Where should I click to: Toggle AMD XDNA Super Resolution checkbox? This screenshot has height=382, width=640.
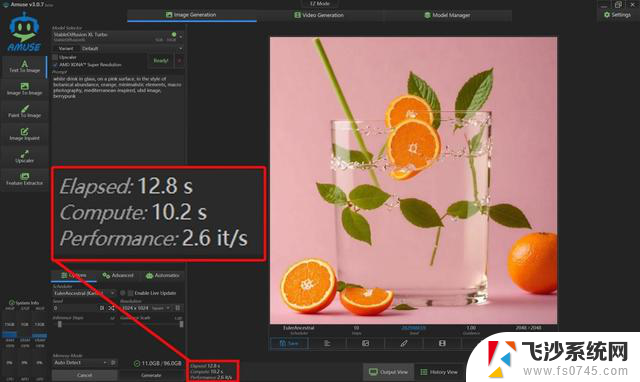click(55, 64)
